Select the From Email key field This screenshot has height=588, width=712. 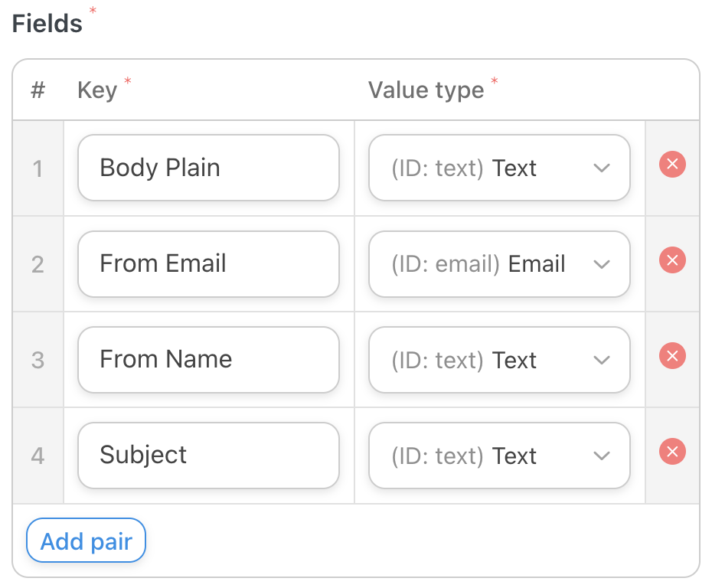point(208,263)
